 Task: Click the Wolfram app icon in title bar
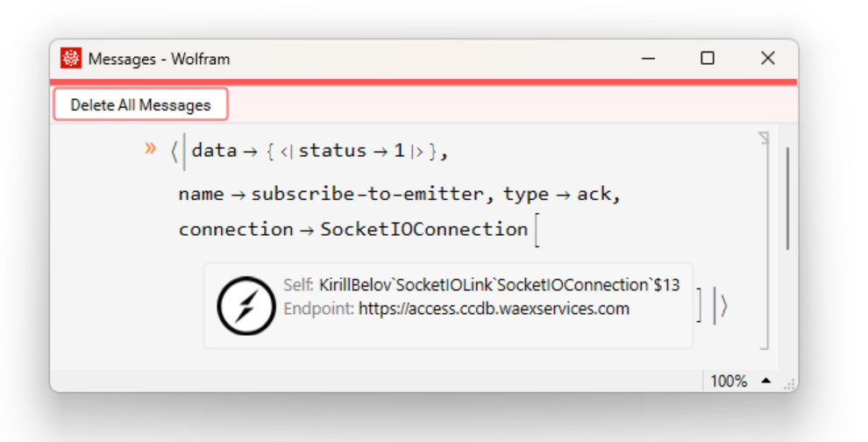(70, 59)
